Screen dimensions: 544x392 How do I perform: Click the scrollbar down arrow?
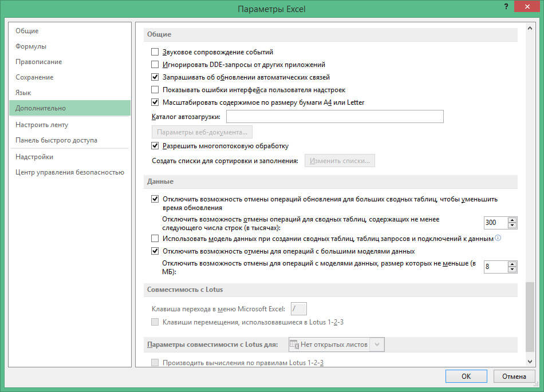coord(530,362)
